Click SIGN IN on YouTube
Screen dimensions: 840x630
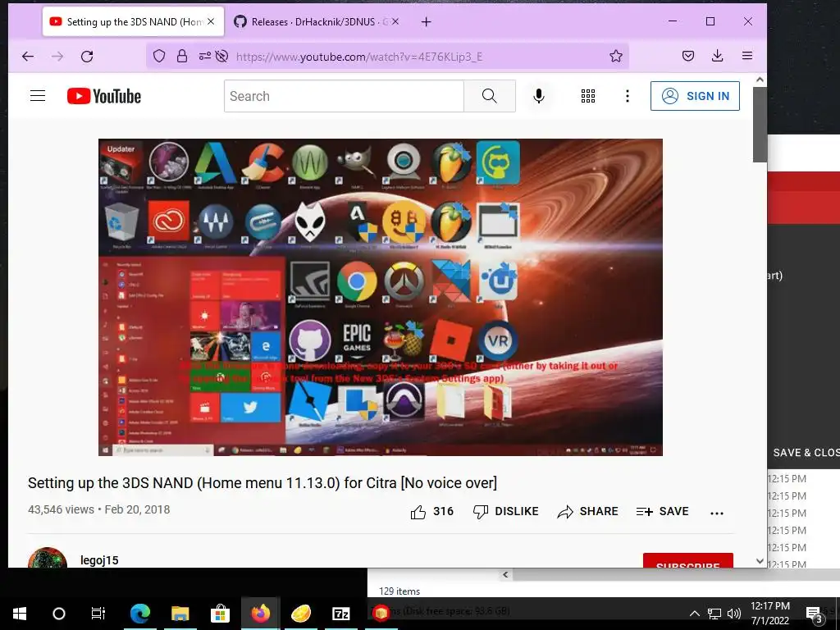695,96
